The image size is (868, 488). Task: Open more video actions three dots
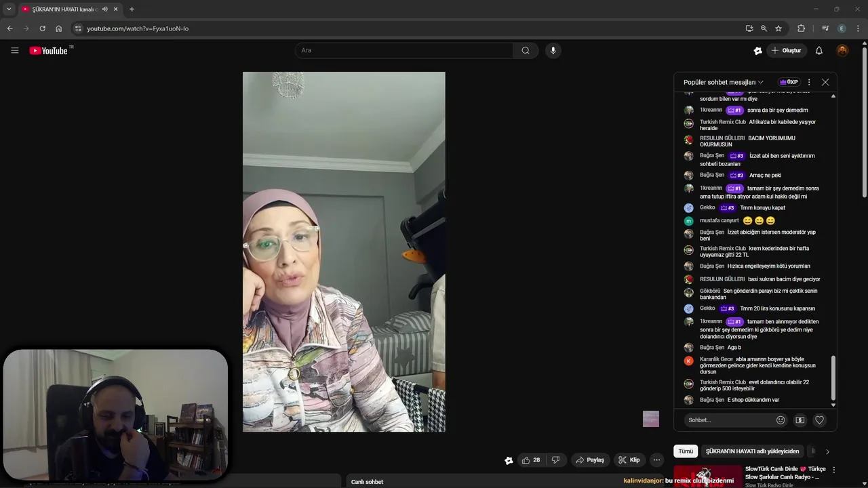656,460
